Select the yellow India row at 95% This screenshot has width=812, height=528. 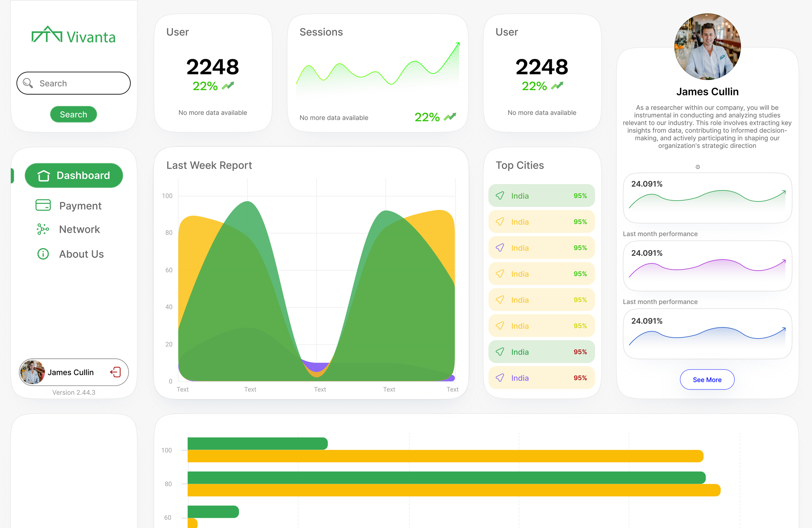[541, 222]
